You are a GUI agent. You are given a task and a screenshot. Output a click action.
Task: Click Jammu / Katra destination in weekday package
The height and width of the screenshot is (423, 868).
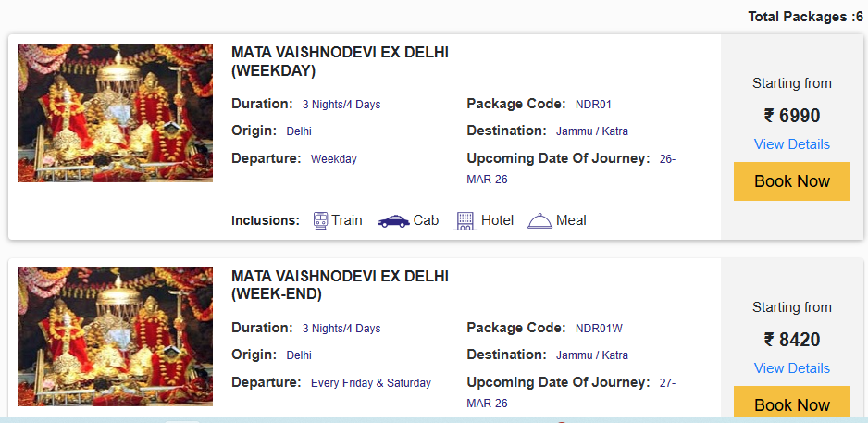point(591,131)
